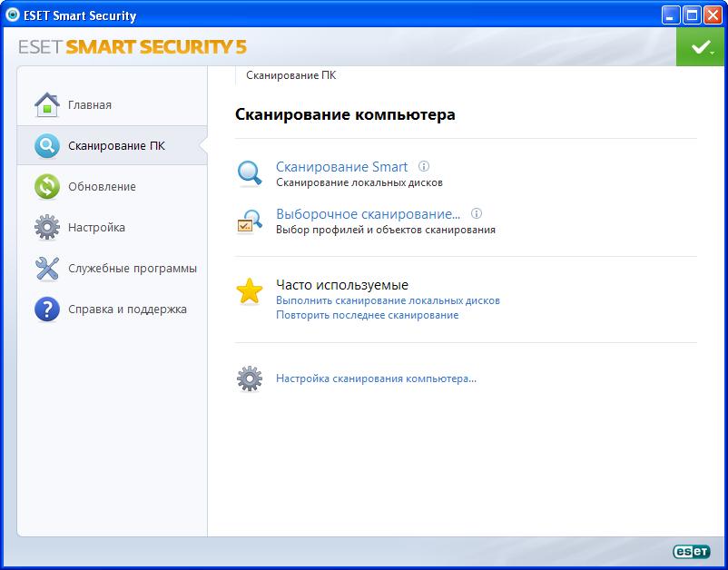The image size is (728, 570).
Task: Minimize the ESET Smart Security window
Action: tap(671, 16)
